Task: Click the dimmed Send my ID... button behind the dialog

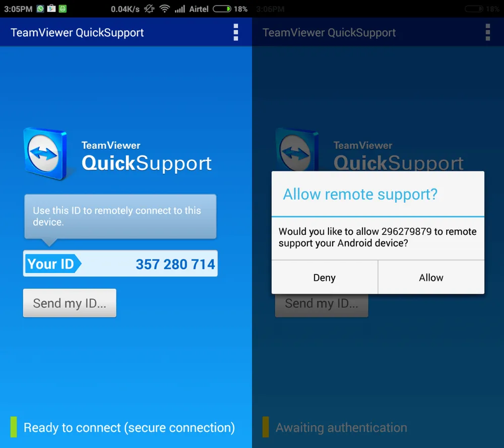Action: coord(322,305)
